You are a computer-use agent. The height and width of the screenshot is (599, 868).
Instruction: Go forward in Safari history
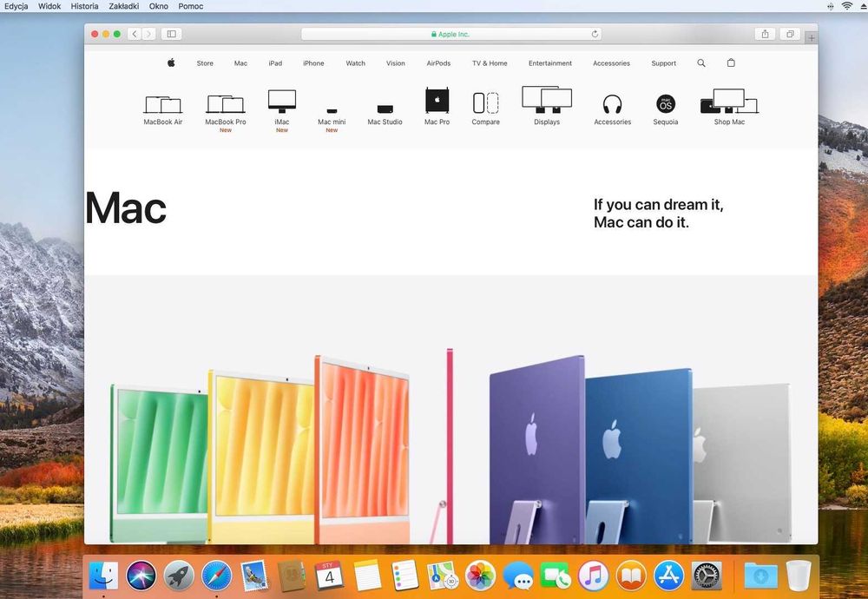[x=149, y=34]
